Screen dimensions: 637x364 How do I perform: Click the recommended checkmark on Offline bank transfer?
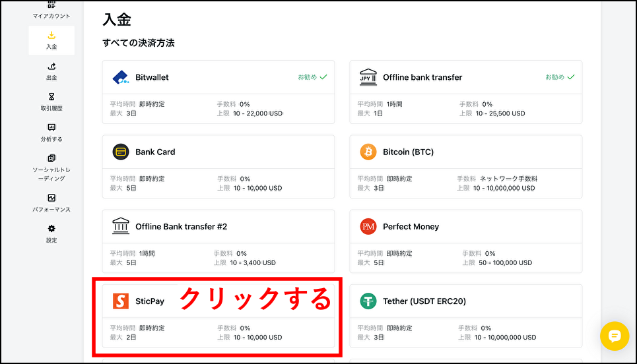click(571, 77)
